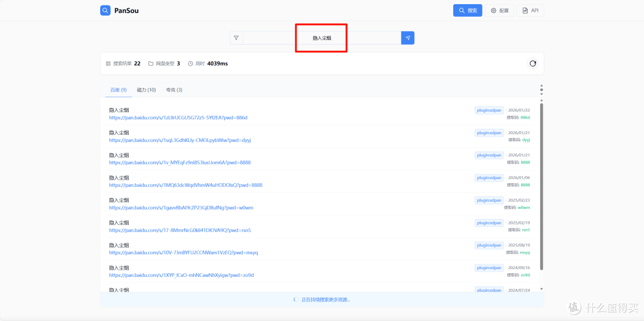Image resolution: width=644 pixels, height=321 pixels.
Task: Open the 配置 settings button
Action: point(500,11)
